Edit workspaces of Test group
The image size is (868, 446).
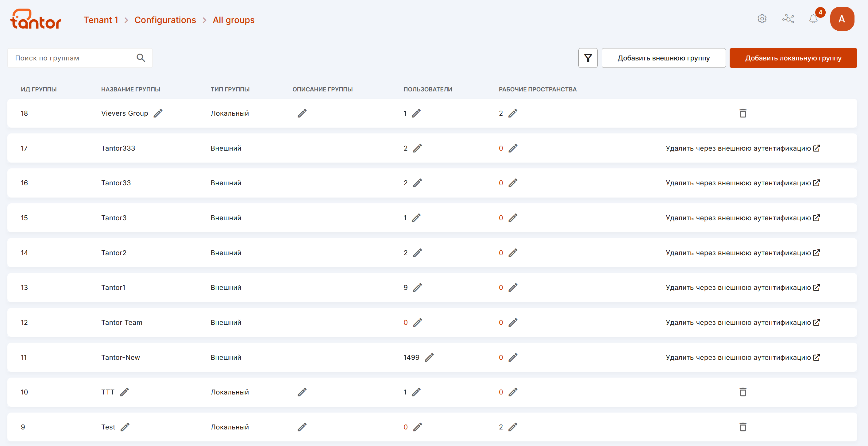[512, 427]
